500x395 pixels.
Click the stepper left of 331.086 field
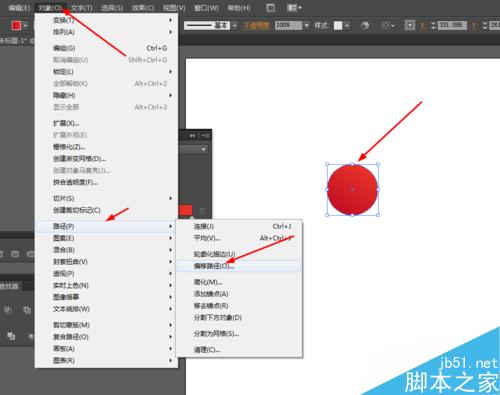[x=433, y=25]
